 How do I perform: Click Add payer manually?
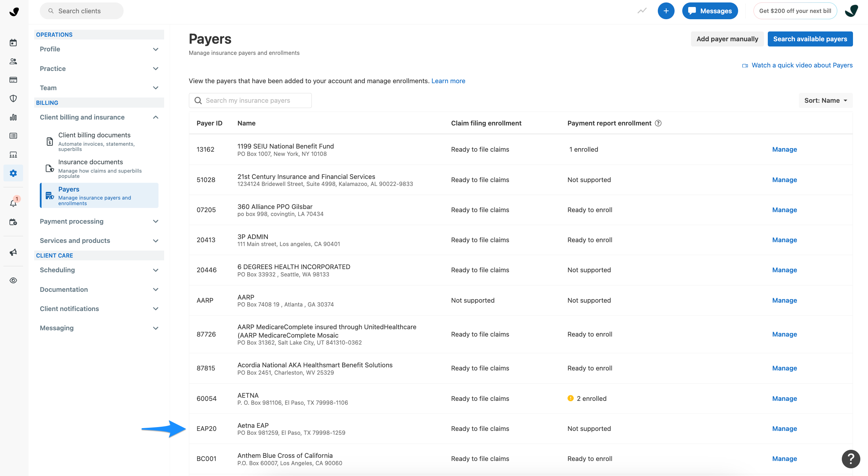tap(727, 39)
